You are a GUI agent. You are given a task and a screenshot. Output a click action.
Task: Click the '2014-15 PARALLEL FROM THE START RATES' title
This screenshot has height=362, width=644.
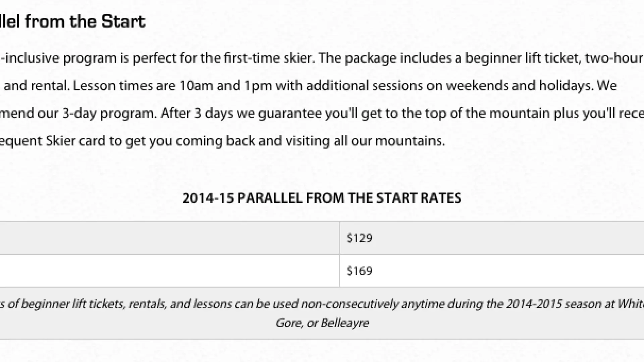[322, 198]
